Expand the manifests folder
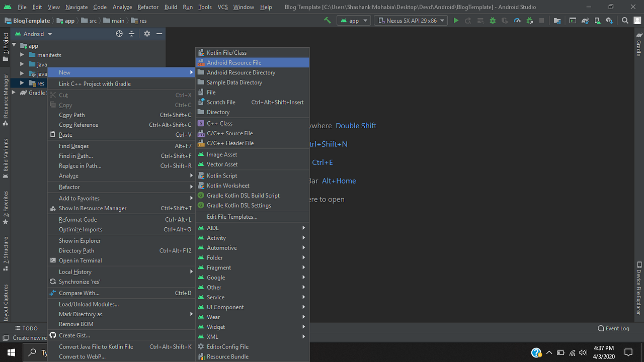 tap(21, 55)
